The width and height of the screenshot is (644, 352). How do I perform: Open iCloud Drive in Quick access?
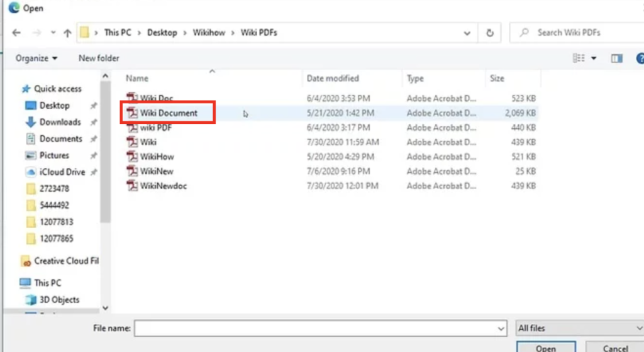click(61, 172)
